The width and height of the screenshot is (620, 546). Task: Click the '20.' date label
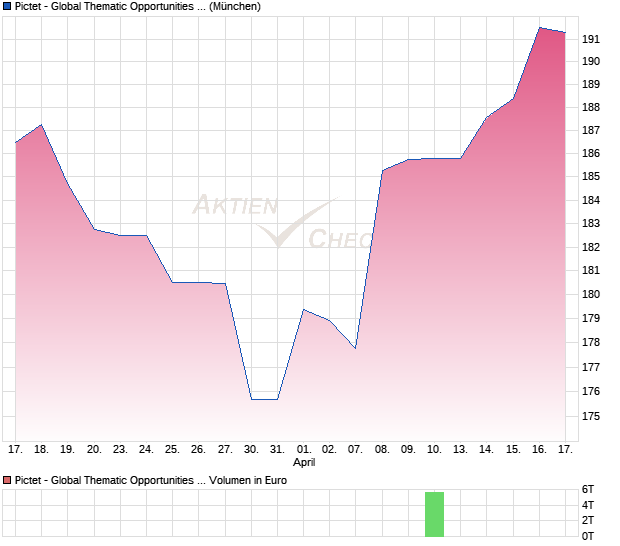[x=94, y=450]
